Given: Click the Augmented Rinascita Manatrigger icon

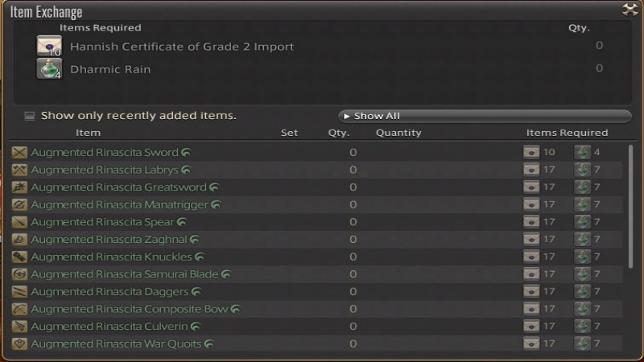Looking at the screenshot, I should click(20, 204).
